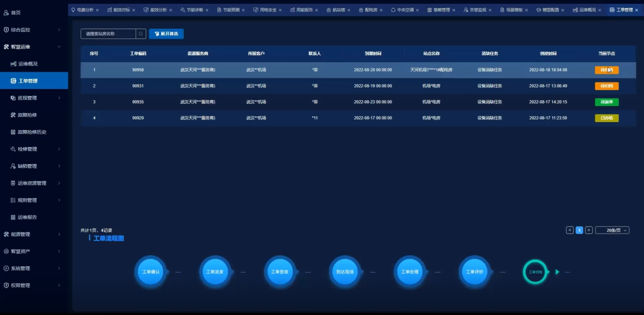Click the 站房名称 search input field
This screenshot has height=315, width=644.
(108, 34)
